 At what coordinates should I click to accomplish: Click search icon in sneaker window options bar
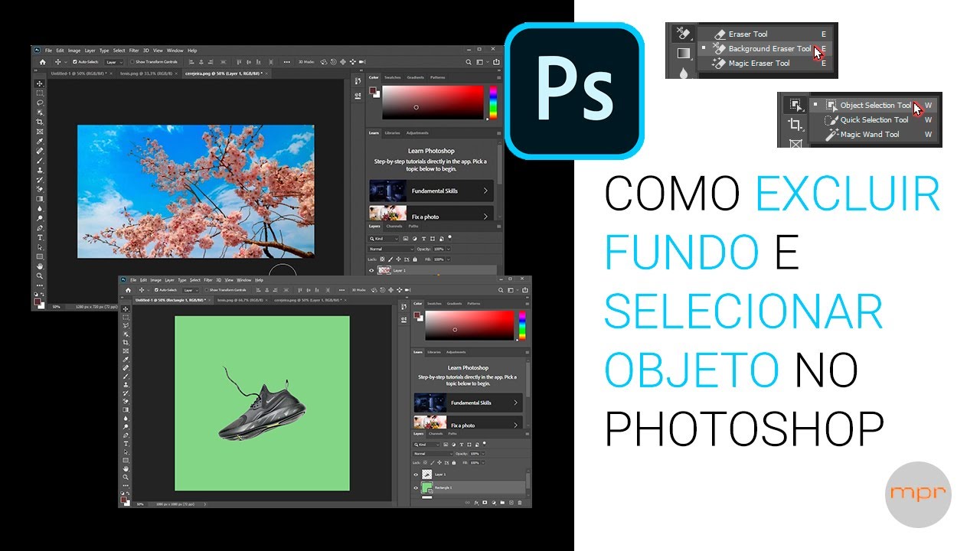pyautogui.click(x=501, y=290)
